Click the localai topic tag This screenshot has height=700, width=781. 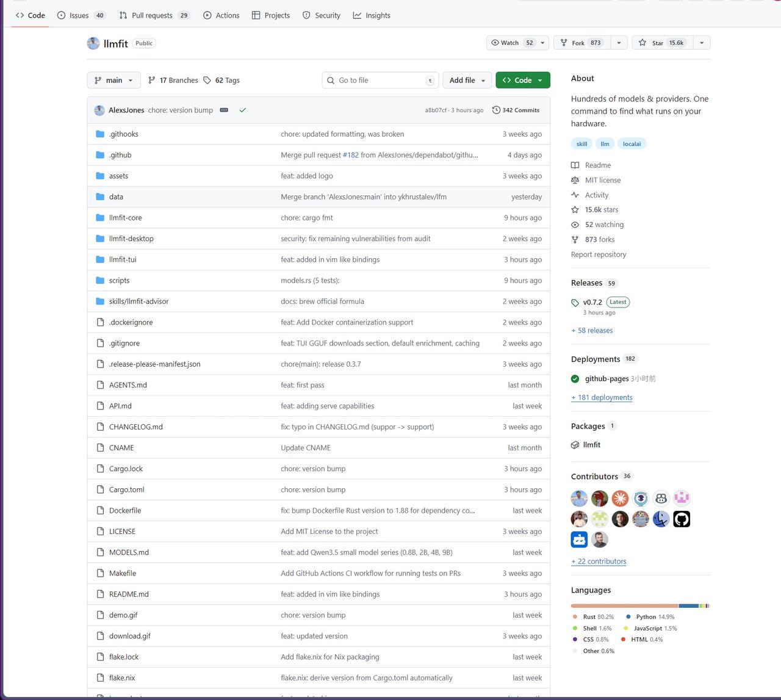[632, 144]
